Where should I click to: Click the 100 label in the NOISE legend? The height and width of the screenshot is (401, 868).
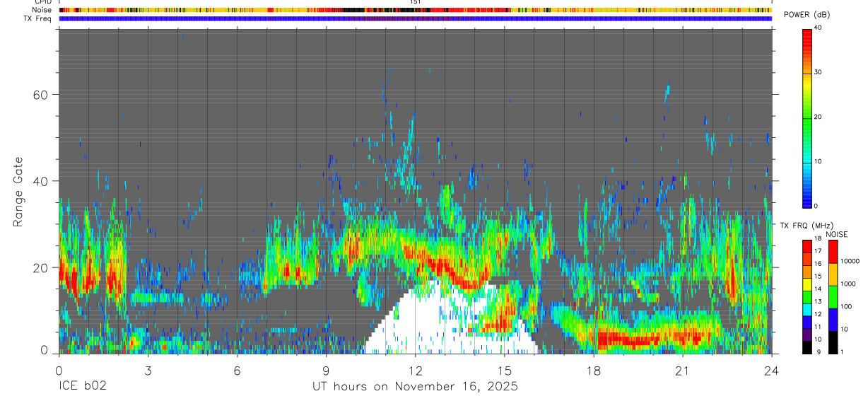click(x=845, y=307)
